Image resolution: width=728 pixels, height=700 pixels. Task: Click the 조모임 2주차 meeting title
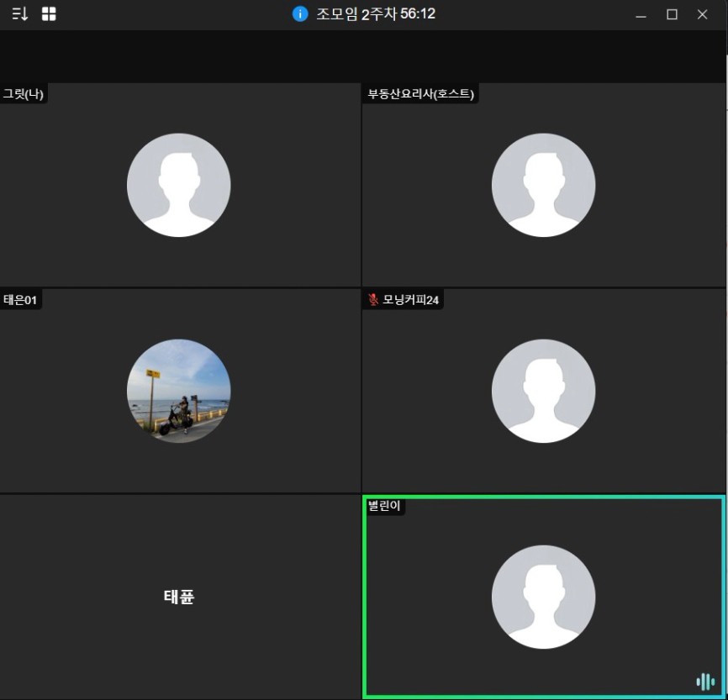tap(356, 14)
